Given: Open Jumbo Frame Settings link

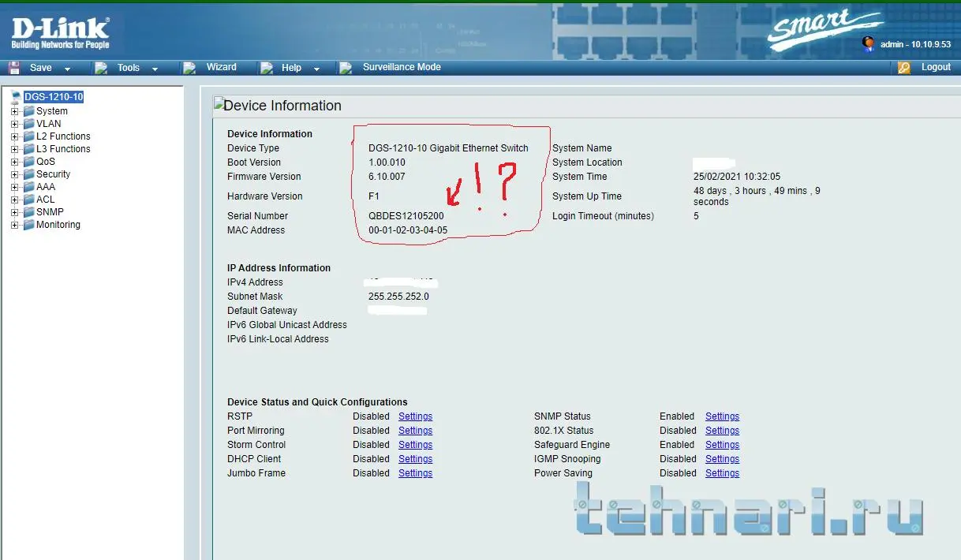Looking at the screenshot, I should (415, 473).
